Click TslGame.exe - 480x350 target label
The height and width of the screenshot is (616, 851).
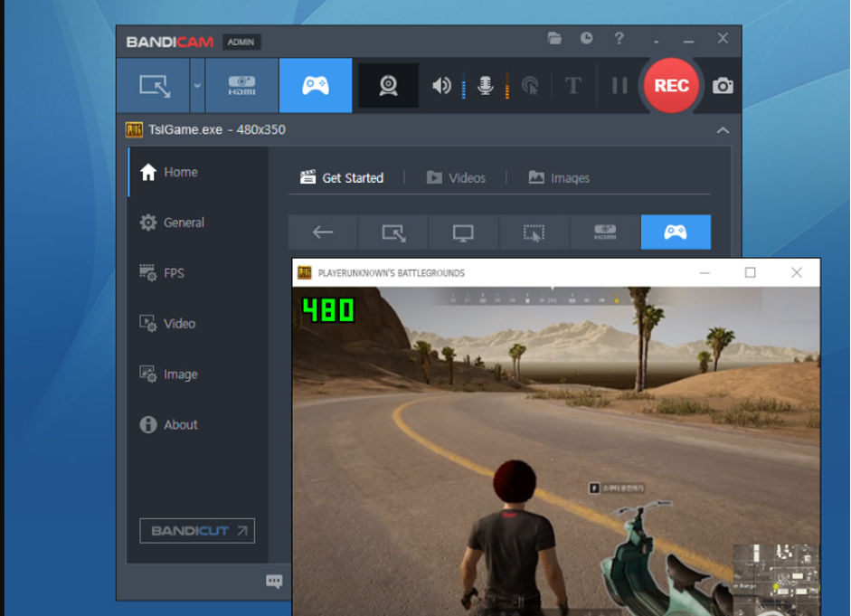(216, 129)
